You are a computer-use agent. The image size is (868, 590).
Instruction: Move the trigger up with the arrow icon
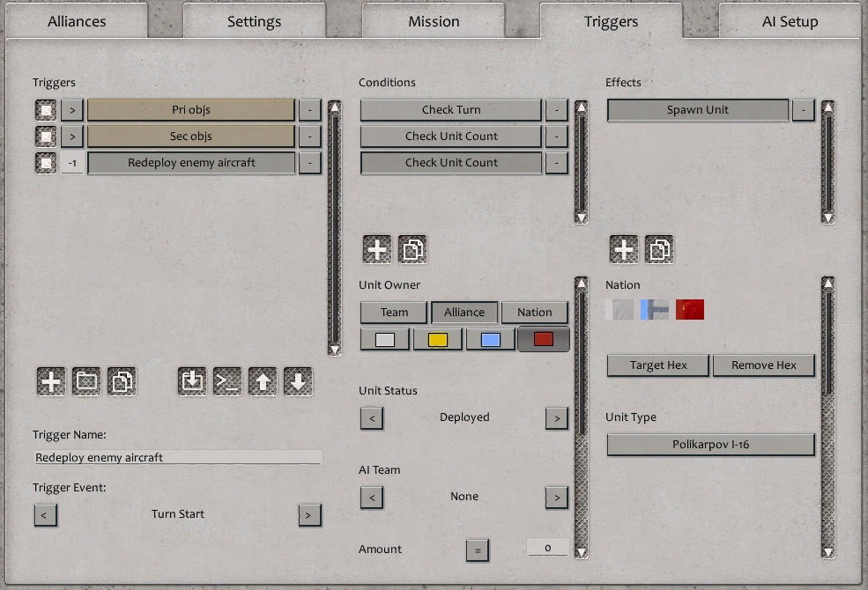coord(262,381)
